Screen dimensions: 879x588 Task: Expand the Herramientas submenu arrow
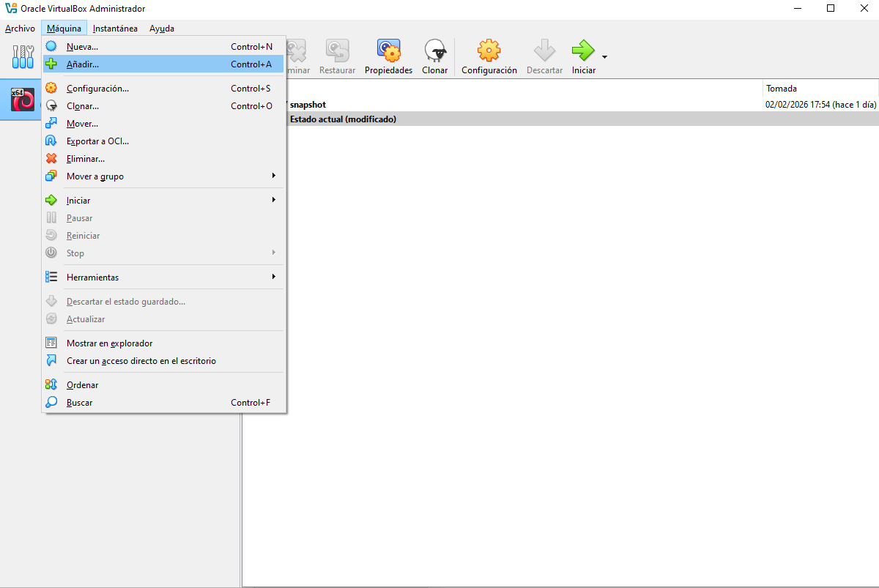274,277
